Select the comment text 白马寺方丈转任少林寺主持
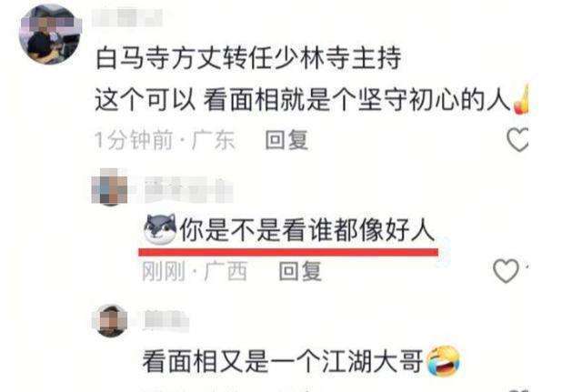Viewport: 582px width, 392px height. 248,58
